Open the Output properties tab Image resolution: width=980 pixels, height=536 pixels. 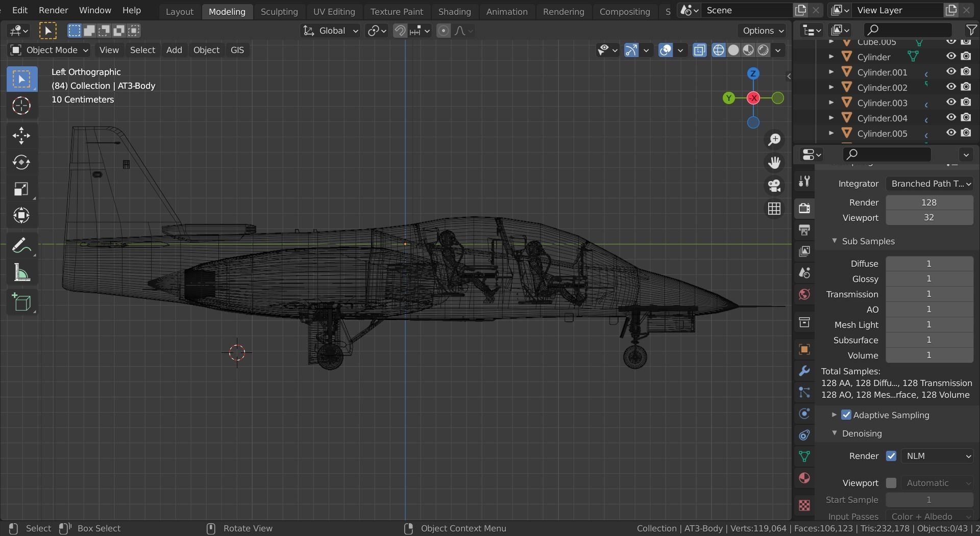click(x=804, y=229)
